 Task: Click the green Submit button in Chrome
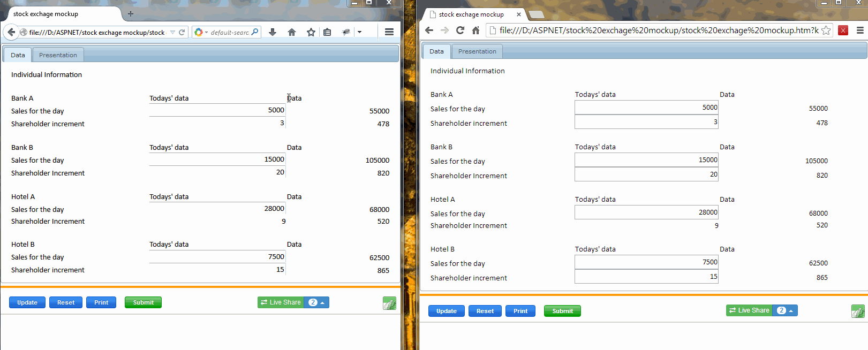tap(562, 311)
